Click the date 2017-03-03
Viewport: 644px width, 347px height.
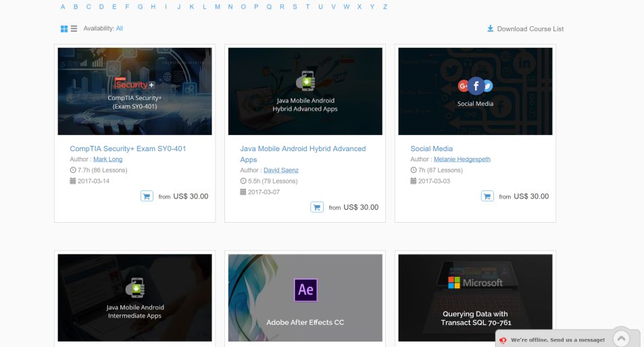coord(434,182)
